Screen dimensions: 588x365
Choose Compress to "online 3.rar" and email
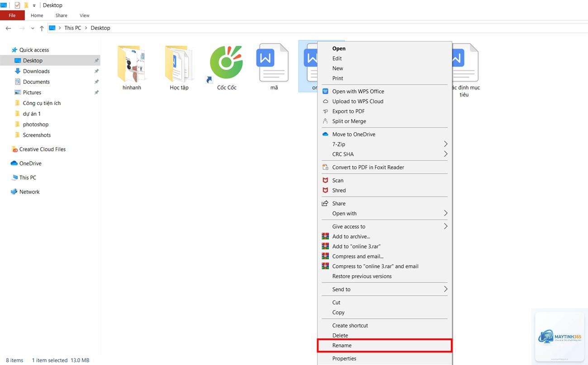coord(384,266)
